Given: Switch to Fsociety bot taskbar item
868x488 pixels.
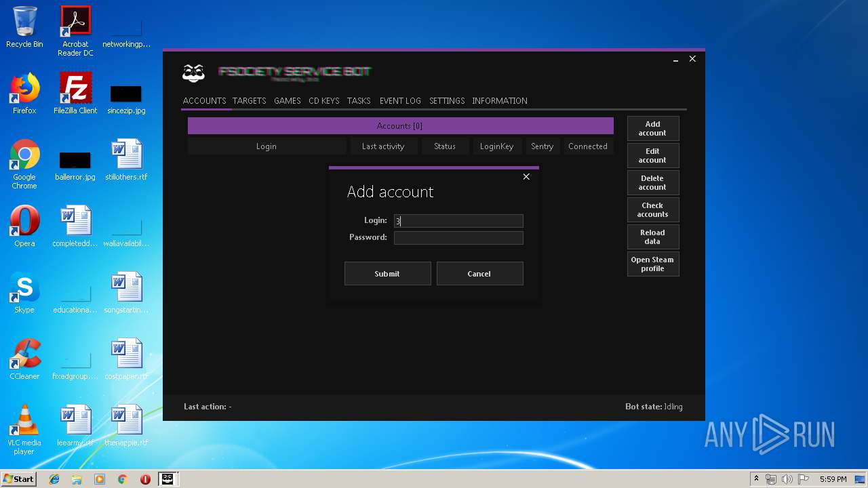Looking at the screenshot, I should (x=167, y=479).
